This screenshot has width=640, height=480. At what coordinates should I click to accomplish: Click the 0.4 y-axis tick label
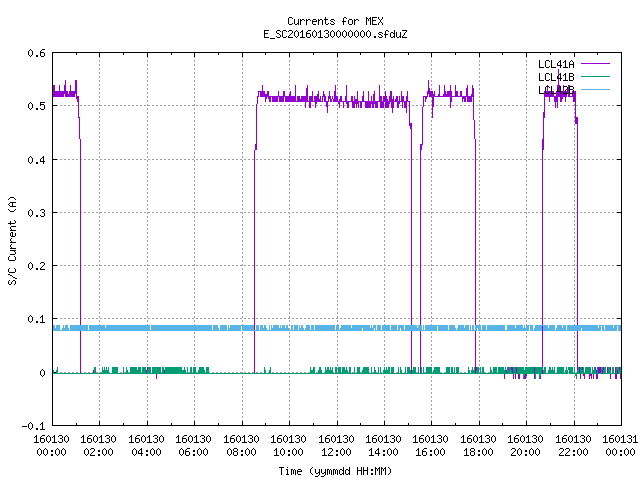tap(36, 160)
